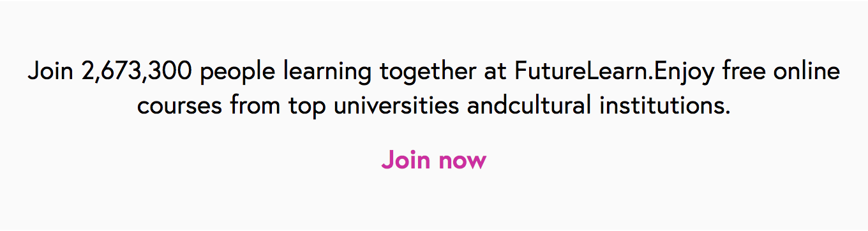Click the word learning in the first line
This screenshot has width=868, height=231.
coord(327,71)
